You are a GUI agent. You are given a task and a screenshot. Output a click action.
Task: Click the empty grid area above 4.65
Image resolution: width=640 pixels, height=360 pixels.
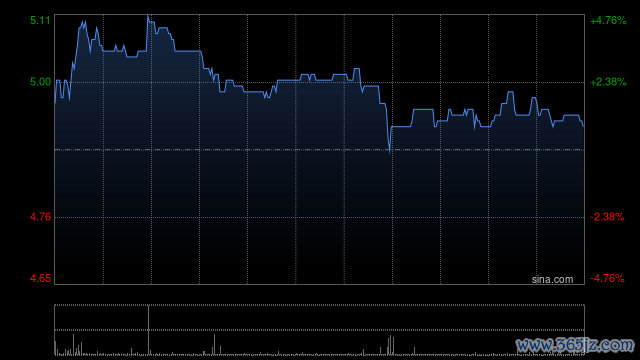point(320,251)
